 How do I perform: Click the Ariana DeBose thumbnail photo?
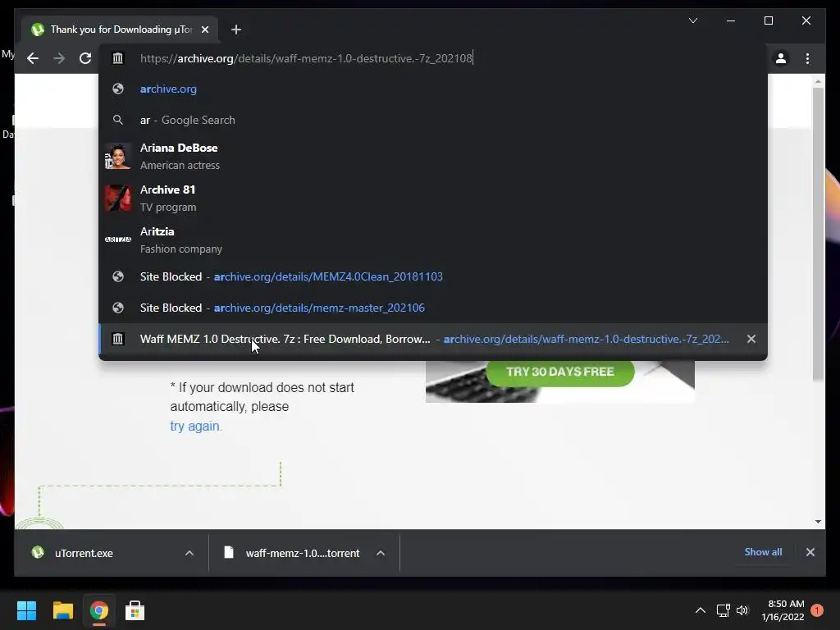(x=118, y=157)
